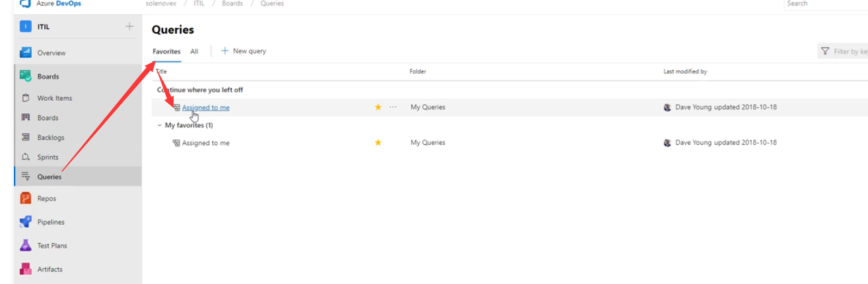This screenshot has width=868, height=284.
Task: Open the hovered Assigned to me link
Action: coord(206,107)
